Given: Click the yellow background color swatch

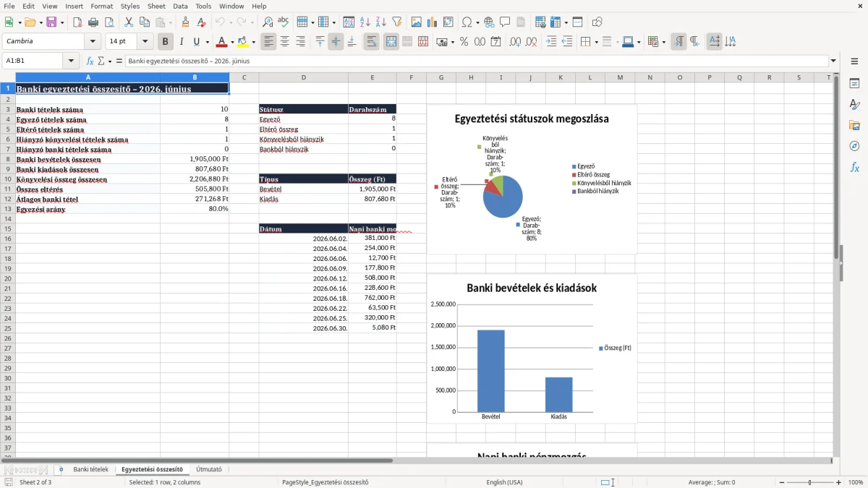Looking at the screenshot, I should [243, 42].
